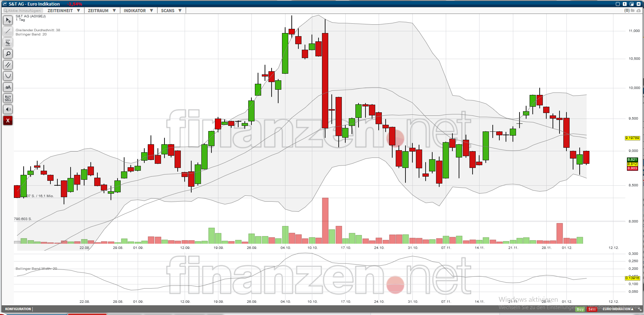Select the trend line drawing tool
The width and height of the screenshot is (644, 315).
(x=8, y=31)
